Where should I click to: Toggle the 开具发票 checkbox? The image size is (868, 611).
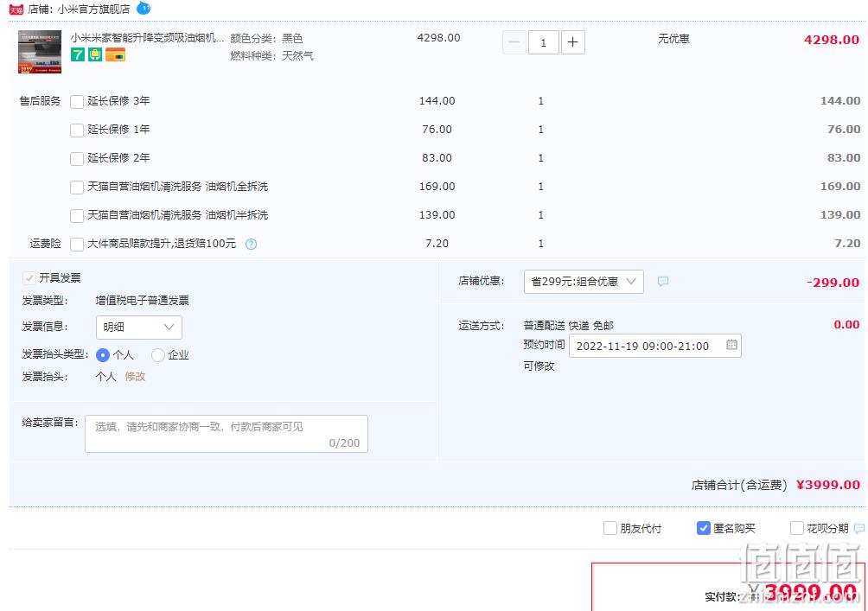29,277
